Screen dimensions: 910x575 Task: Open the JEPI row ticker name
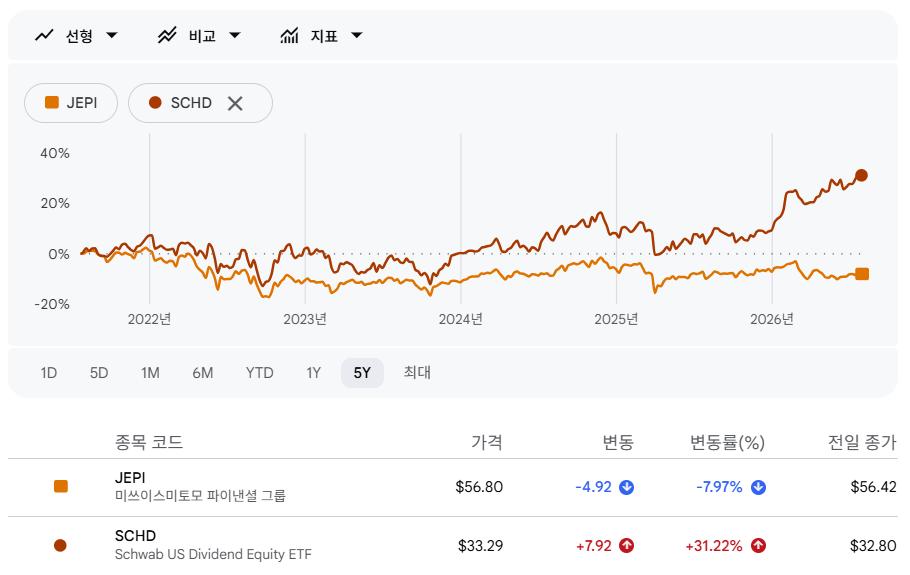pyautogui.click(x=130, y=478)
